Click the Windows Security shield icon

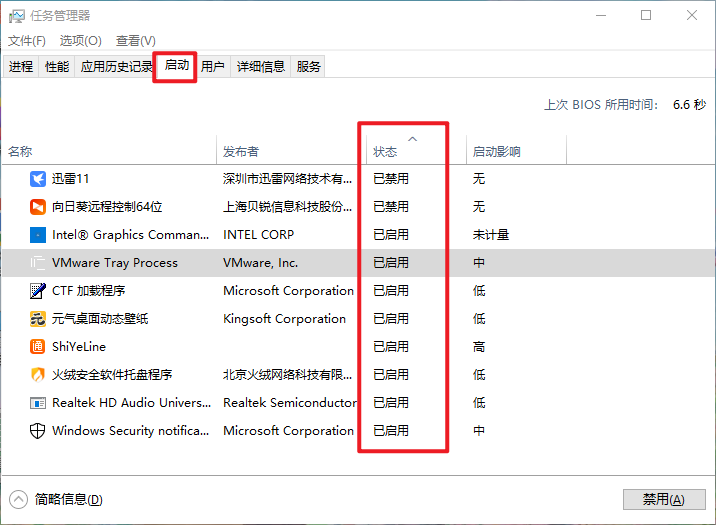click(37, 430)
